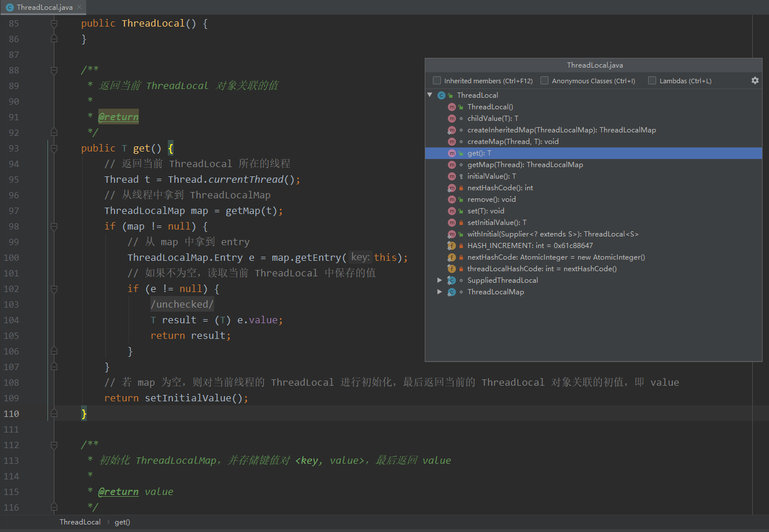This screenshot has height=532, width=769.
Task: Select ThreadLocal() constructor entry
Action: coord(594,107)
